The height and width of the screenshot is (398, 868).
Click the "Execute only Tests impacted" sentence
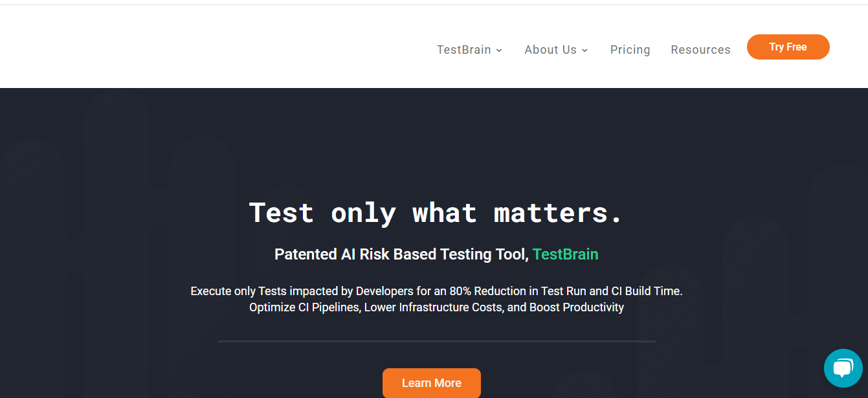coord(272,291)
